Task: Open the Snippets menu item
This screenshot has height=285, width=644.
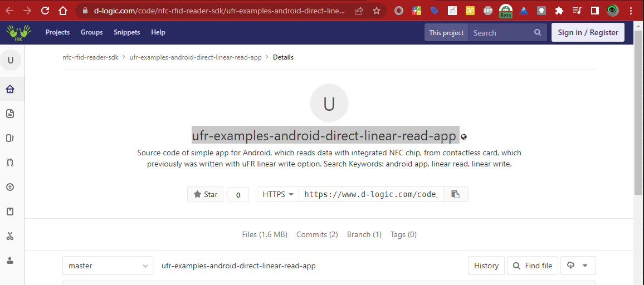Action: pyautogui.click(x=127, y=32)
